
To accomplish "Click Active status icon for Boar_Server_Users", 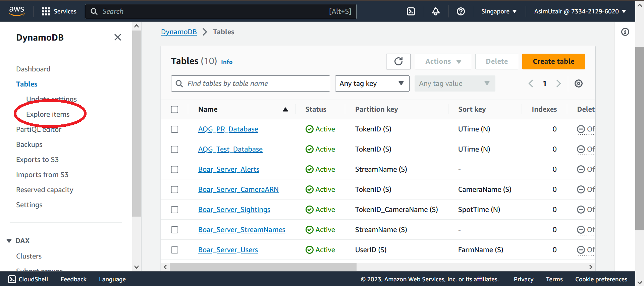I will 310,250.
